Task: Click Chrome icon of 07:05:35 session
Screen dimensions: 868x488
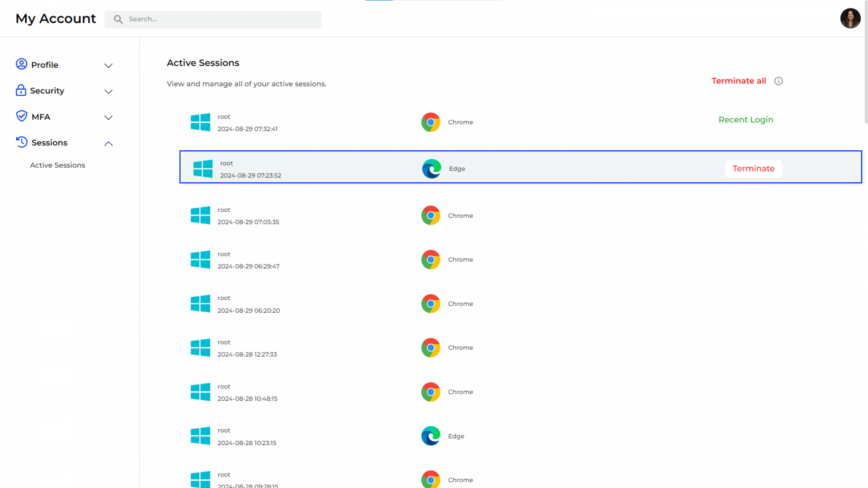Action: pos(431,215)
